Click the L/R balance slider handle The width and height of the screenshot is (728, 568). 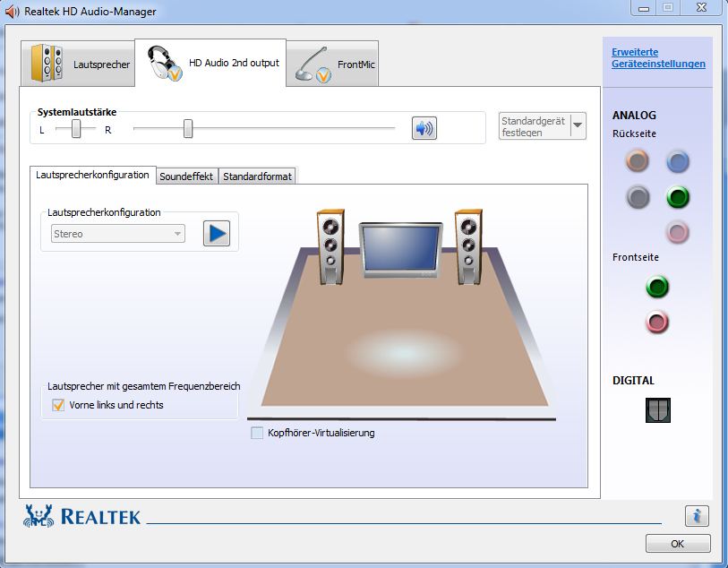(x=76, y=129)
